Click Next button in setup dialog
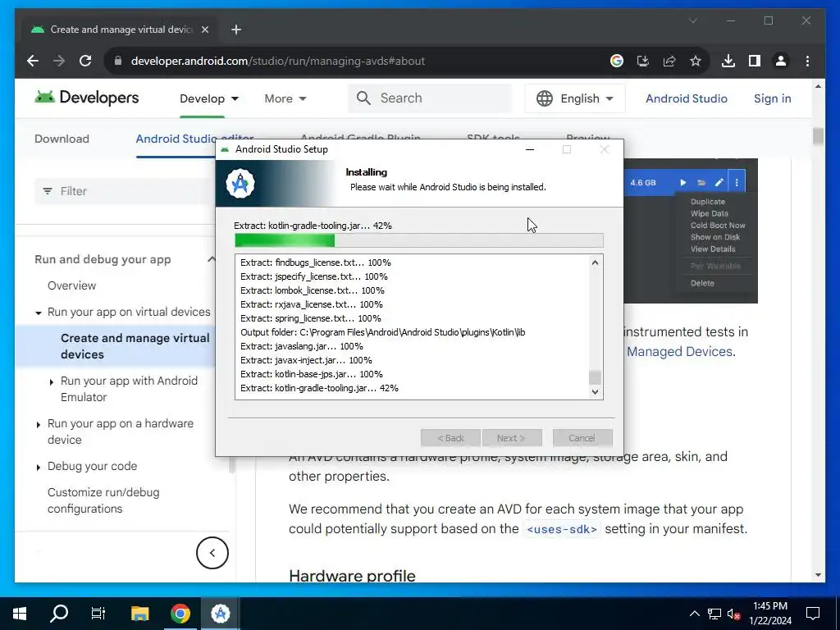 tap(512, 438)
